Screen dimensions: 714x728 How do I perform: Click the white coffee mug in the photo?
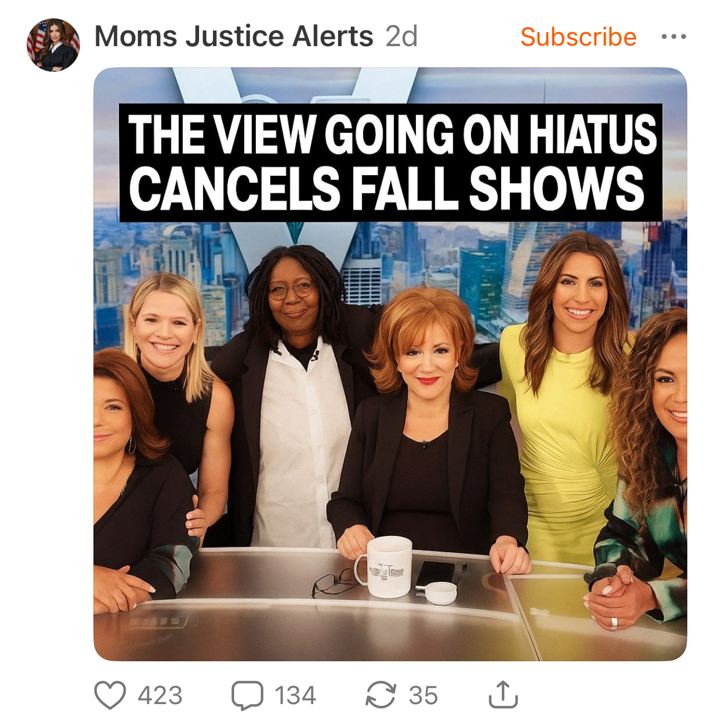click(x=385, y=566)
